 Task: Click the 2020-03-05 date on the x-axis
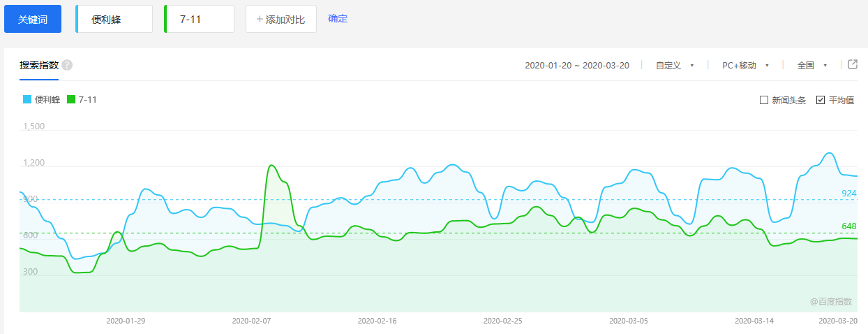coord(628,321)
